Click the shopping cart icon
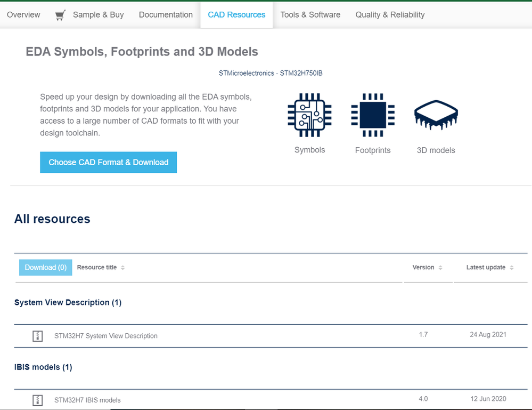Viewport: 532px width, 410px height. point(60,15)
